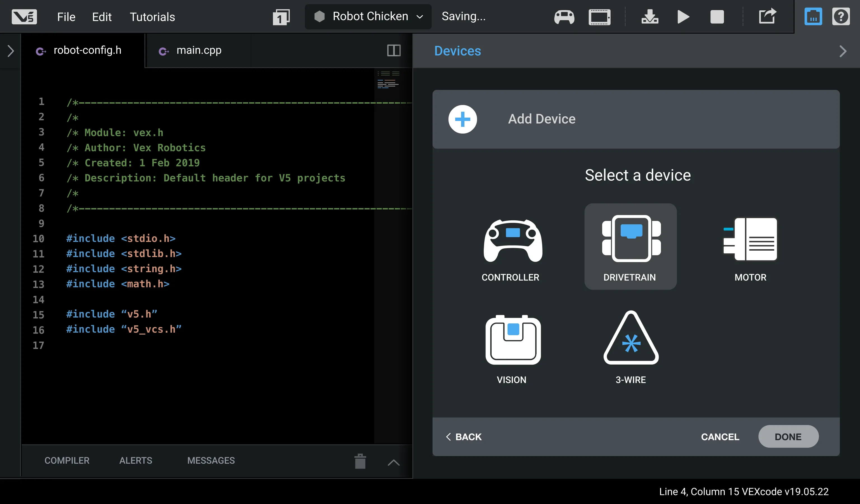Toggle the split editor view icon

click(394, 50)
